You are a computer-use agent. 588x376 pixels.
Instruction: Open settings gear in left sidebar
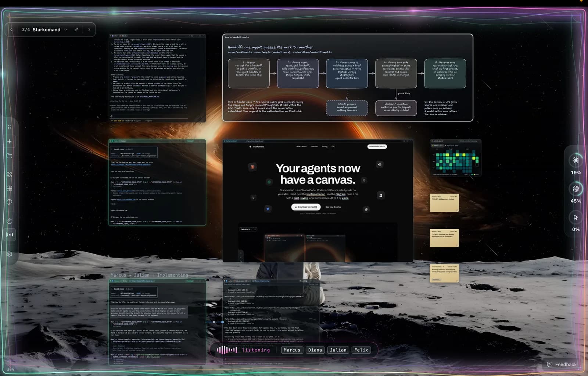[10, 254]
